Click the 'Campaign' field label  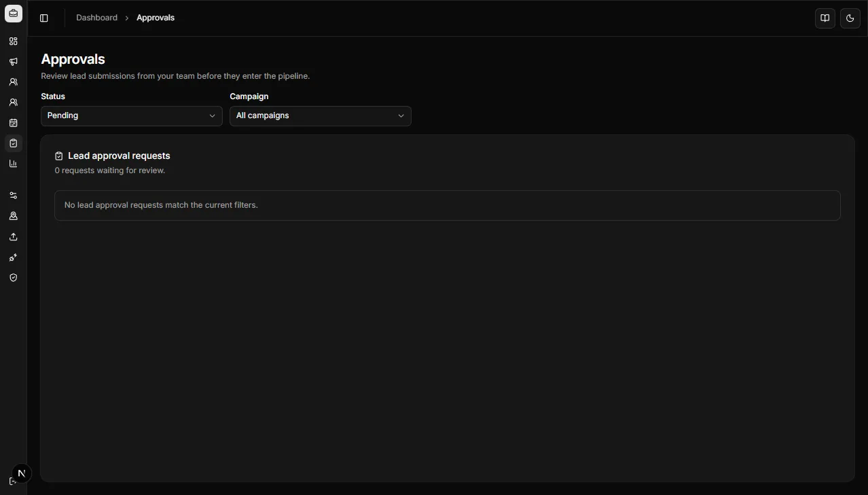pyautogui.click(x=249, y=96)
